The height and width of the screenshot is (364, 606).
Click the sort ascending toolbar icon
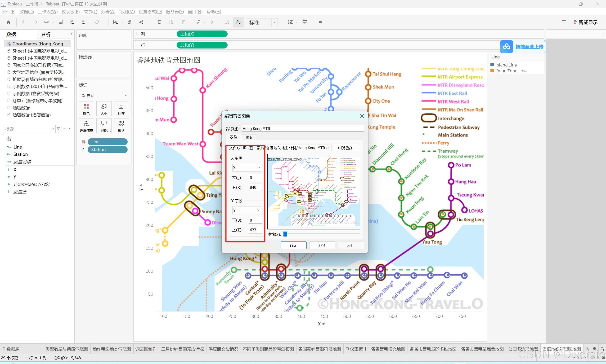(x=171, y=22)
